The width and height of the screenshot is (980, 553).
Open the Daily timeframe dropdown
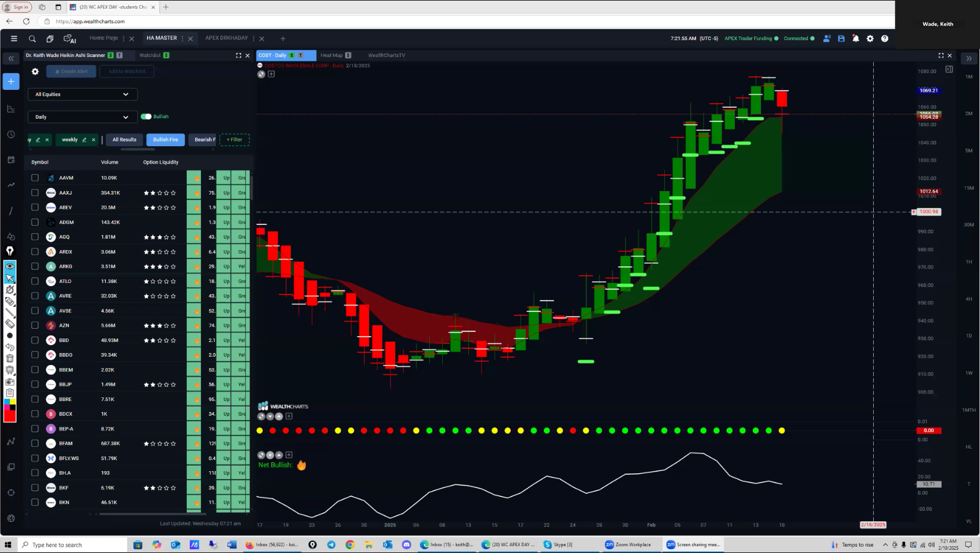click(83, 117)
